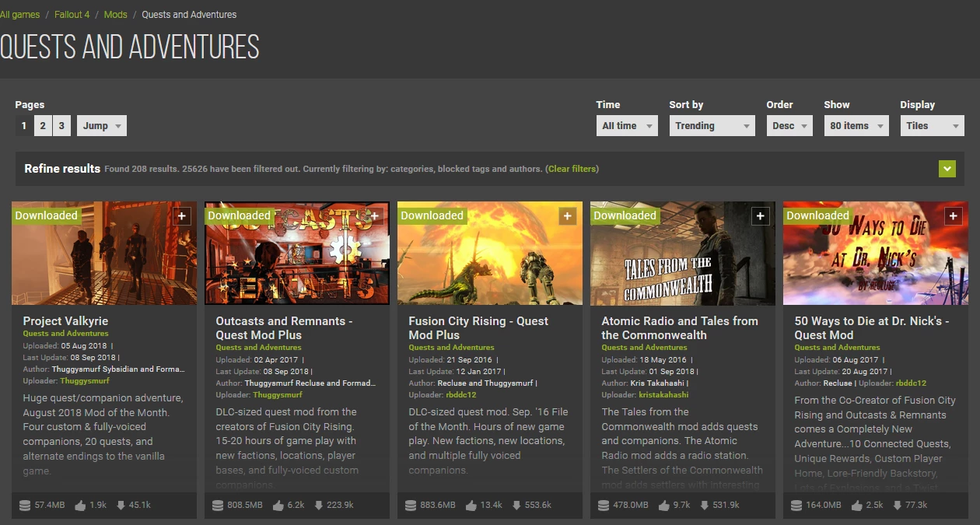The width and height of the screenshot is (980, 525).
Task: Click download arrow icon next to 77.3k
Action: (x=897, y=506)
